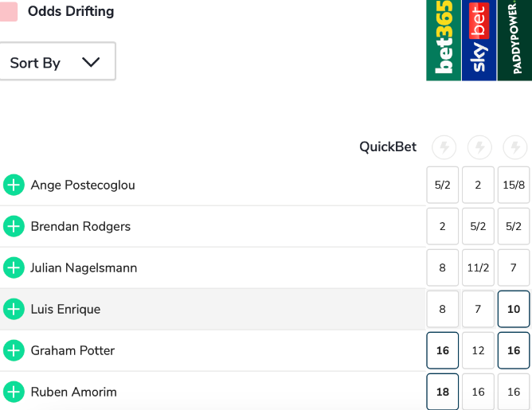Image resolution: width=532 pixels, height=410 pixels.
Task: Pick Sky Bet 11/2 odds for Julian Nagelsmann
Action: [478, 268]
